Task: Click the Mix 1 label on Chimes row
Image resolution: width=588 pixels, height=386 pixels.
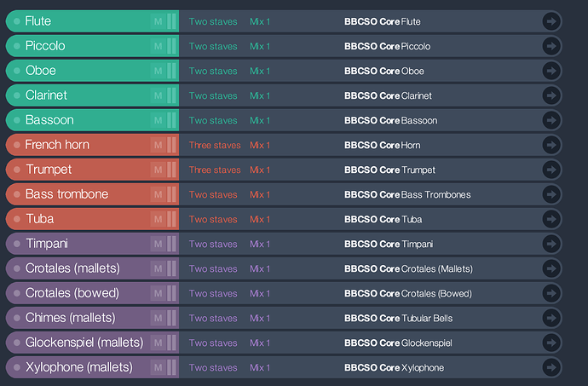Action: 260,318
